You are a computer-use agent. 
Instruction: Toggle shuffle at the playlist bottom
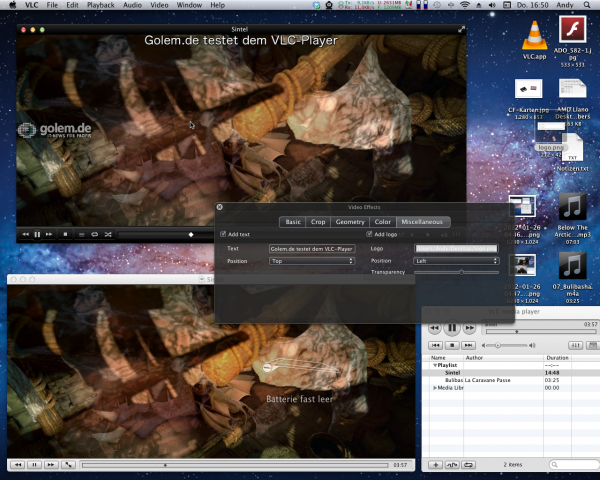coord(452,465)
